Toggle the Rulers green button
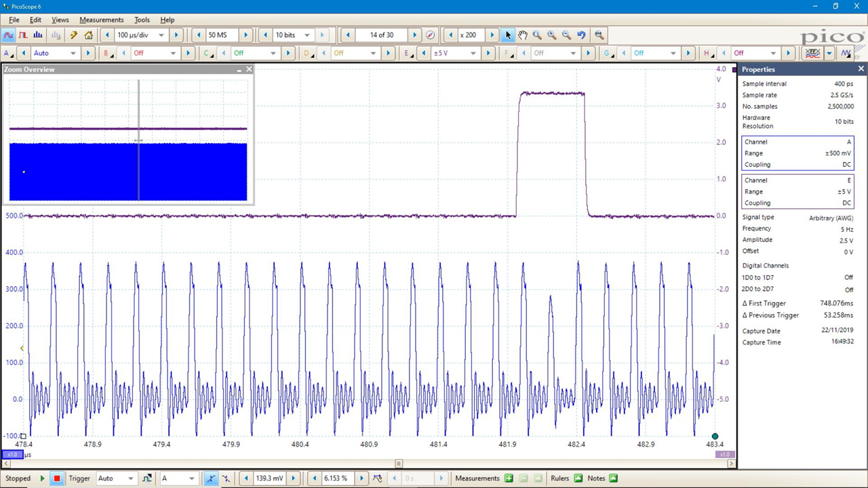The height and width of the screenshot is (488, 868). click(578, 479)
